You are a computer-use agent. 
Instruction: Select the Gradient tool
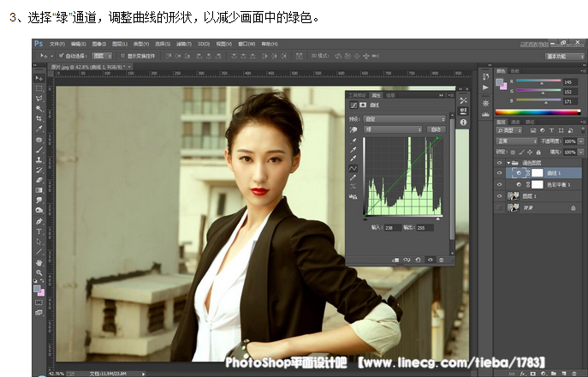(x=39, y=190)
